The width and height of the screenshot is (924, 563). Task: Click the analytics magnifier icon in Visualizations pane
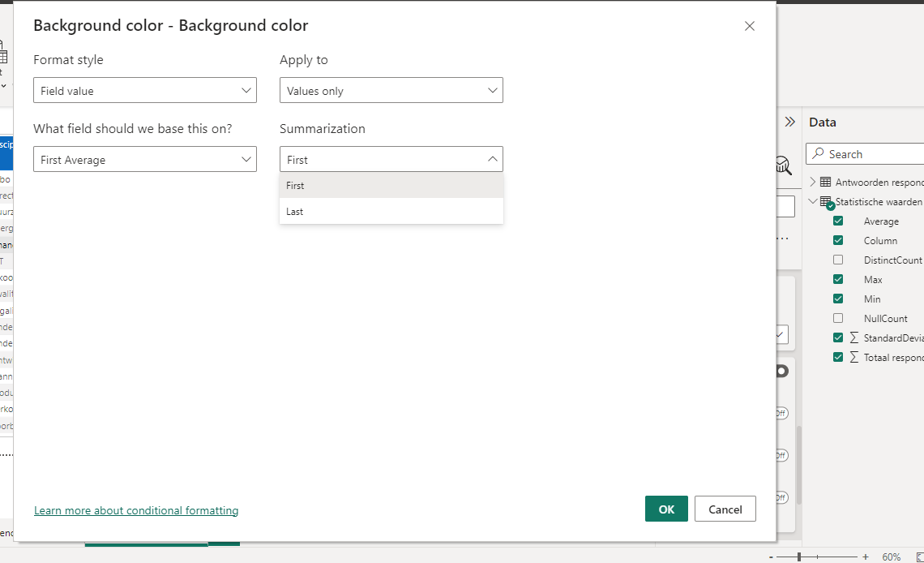[x=783, y=165]
